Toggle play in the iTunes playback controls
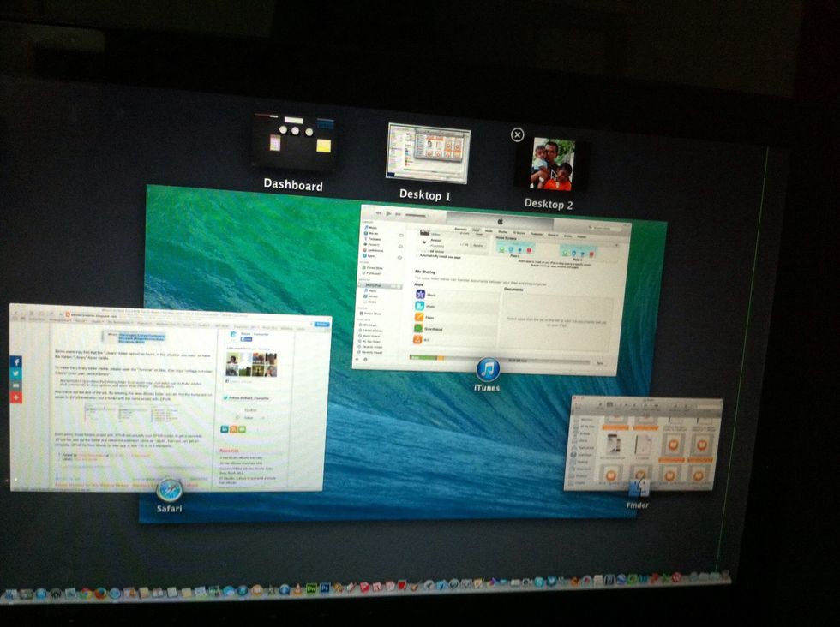The height and width of the screenshot is (627, 840). pyautogui.click(x=387, y=213)
